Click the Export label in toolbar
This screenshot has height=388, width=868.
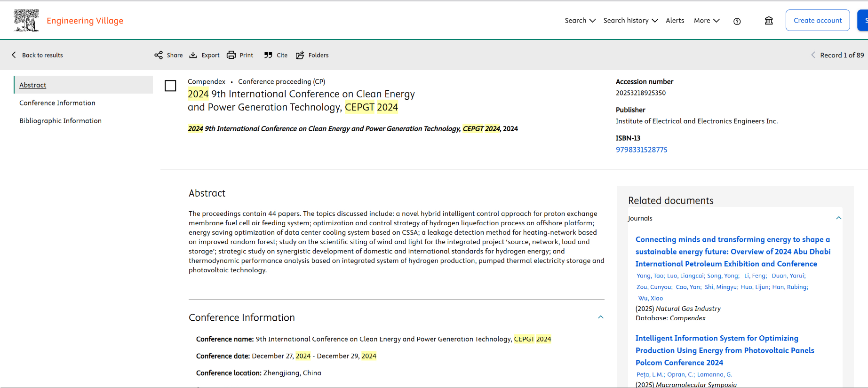tap(210, 55)
